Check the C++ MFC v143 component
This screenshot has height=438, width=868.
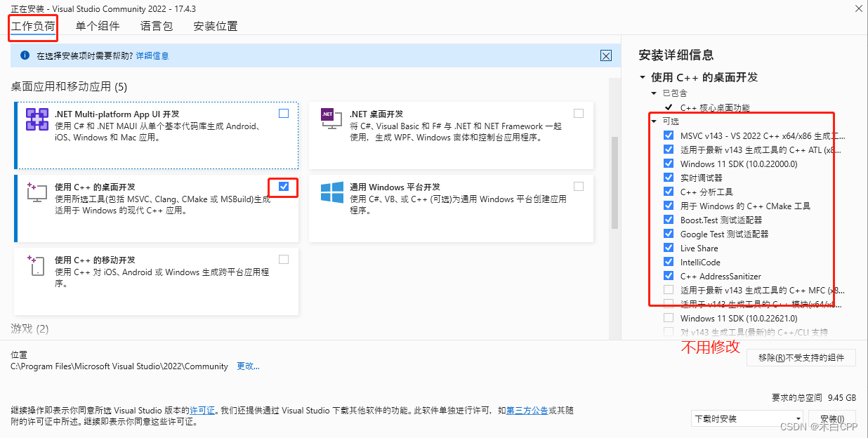[669, 290]
